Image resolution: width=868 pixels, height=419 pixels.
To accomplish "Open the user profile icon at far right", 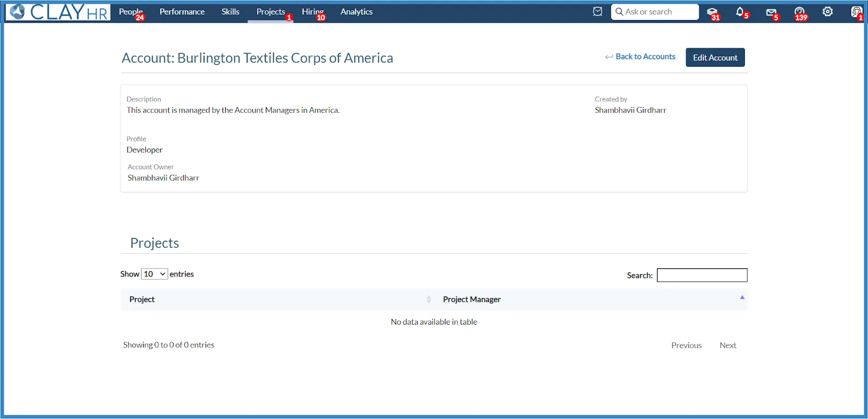I will click(x=856, y=12).
